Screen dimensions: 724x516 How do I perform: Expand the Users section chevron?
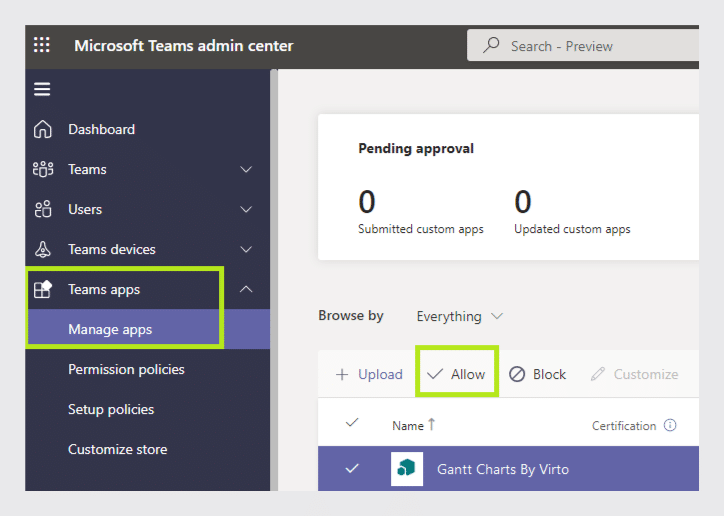[246, 210]
